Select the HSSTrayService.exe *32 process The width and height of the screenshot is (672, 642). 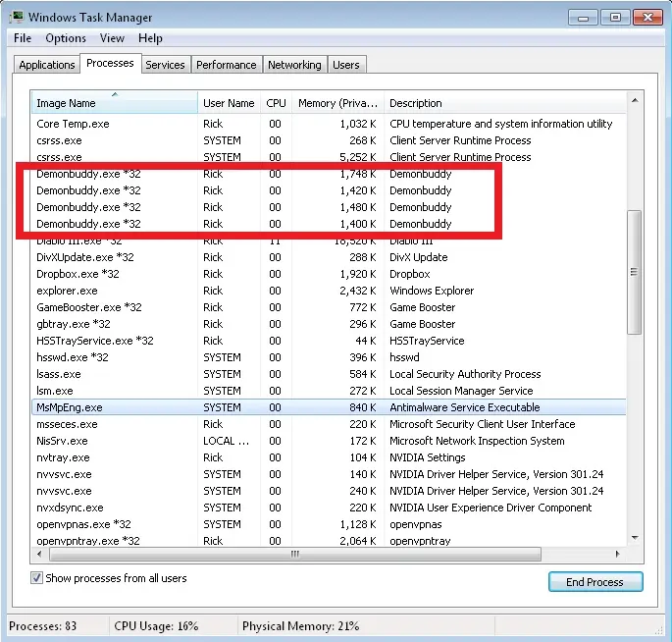coord(329,341)
